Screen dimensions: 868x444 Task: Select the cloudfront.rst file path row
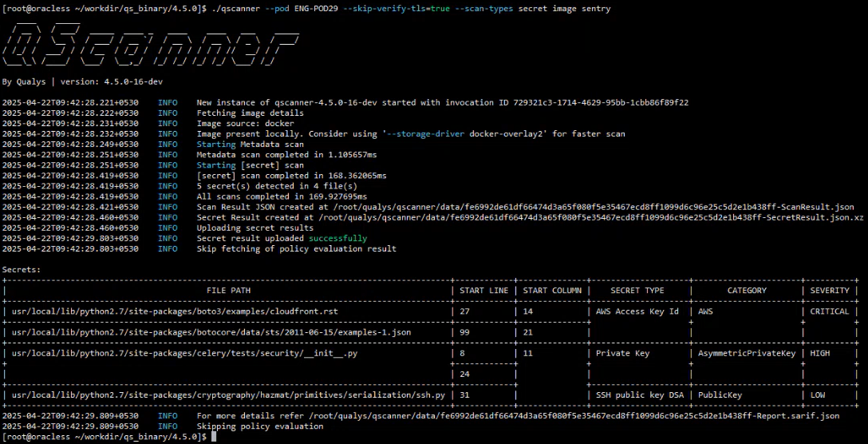pyautogui.click(x=175, y=311)
